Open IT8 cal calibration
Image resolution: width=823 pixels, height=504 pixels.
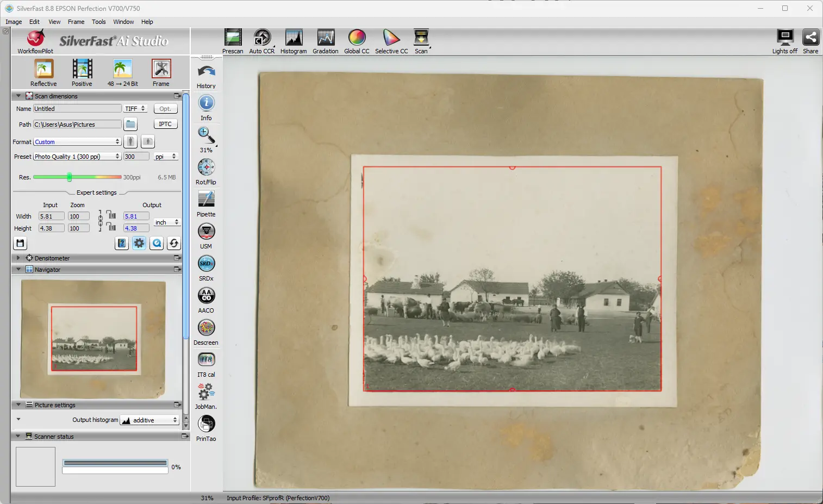206,359
